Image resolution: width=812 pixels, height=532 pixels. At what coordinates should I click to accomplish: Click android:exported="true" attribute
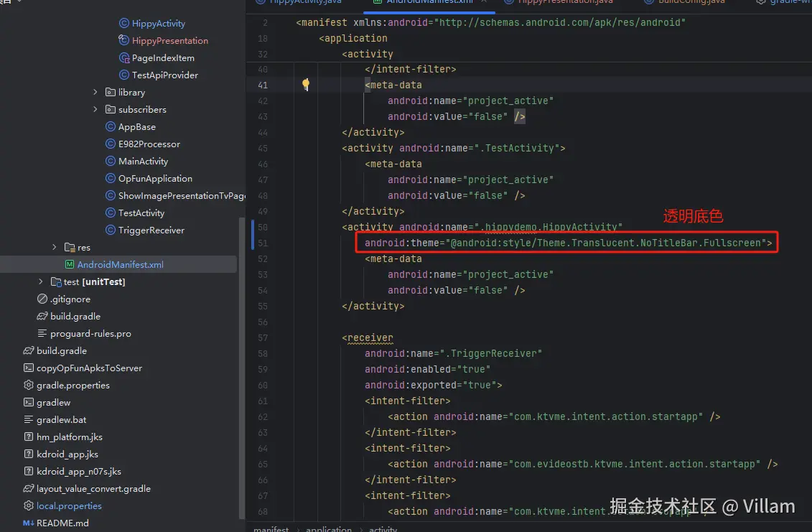[430, 385]
